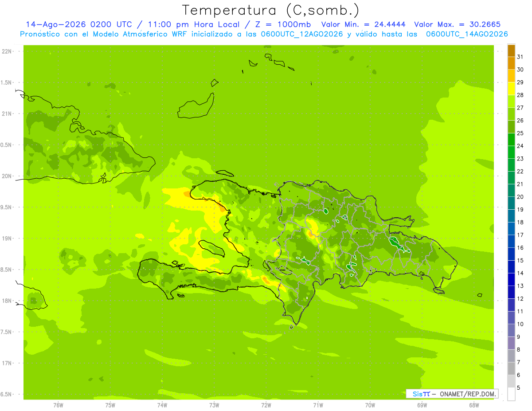Pick the purple legend swatch between 9 and 10
Image resolution: width=532 pixels, height=411 pixels.
tap(511, 330)
